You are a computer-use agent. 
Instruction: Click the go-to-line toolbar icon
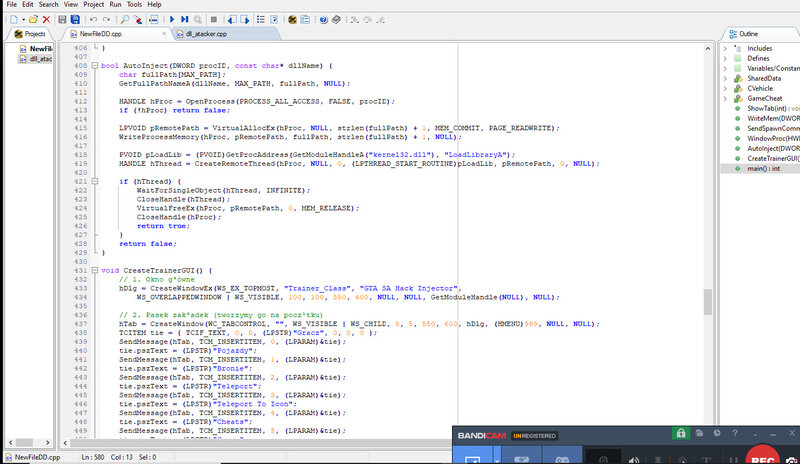154,19
